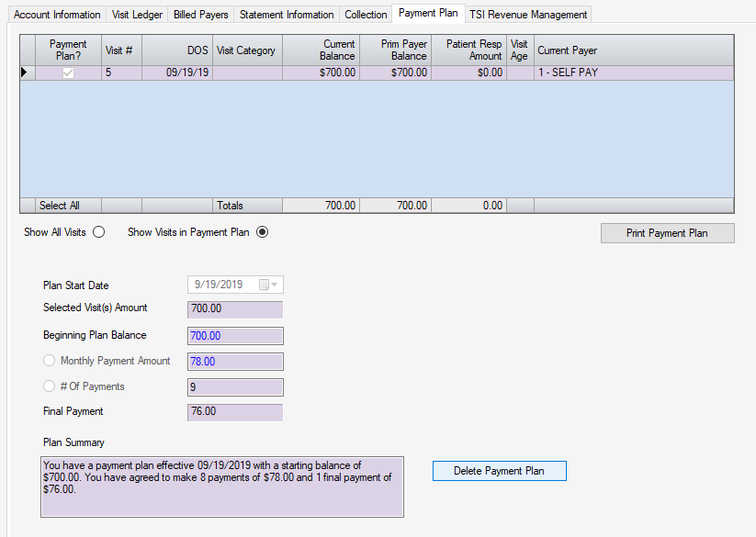Click Select All in the grid footer
The image size is (756, 537).
point(60,207)
